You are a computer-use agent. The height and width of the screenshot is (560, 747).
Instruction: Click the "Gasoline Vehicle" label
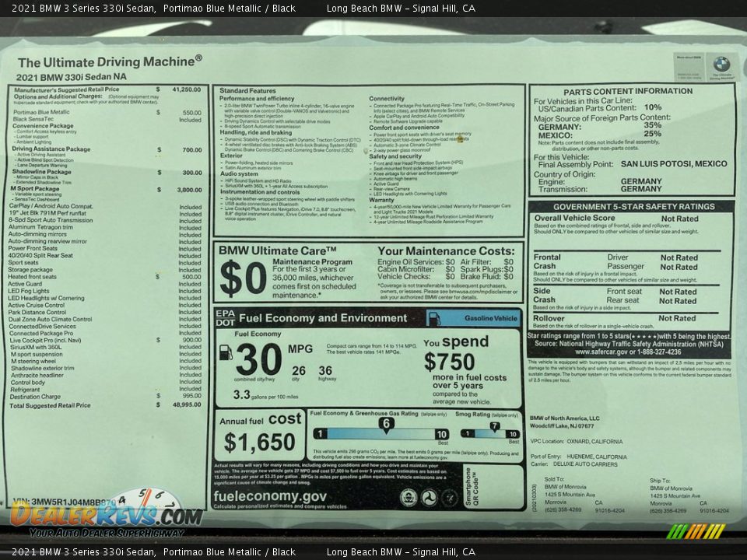point(491,318)
